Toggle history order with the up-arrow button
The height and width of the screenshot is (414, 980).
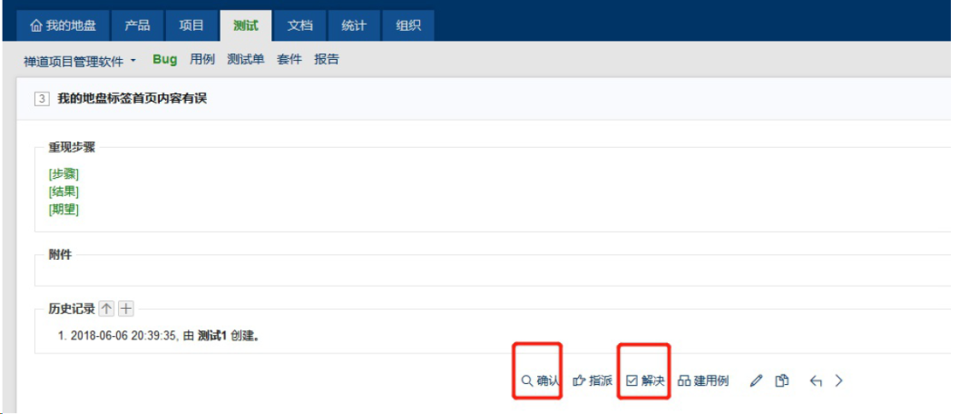coord(106,309)
